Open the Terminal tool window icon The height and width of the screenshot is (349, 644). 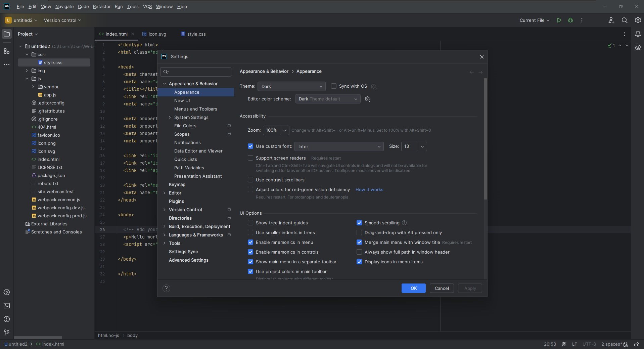pos(7,306)
